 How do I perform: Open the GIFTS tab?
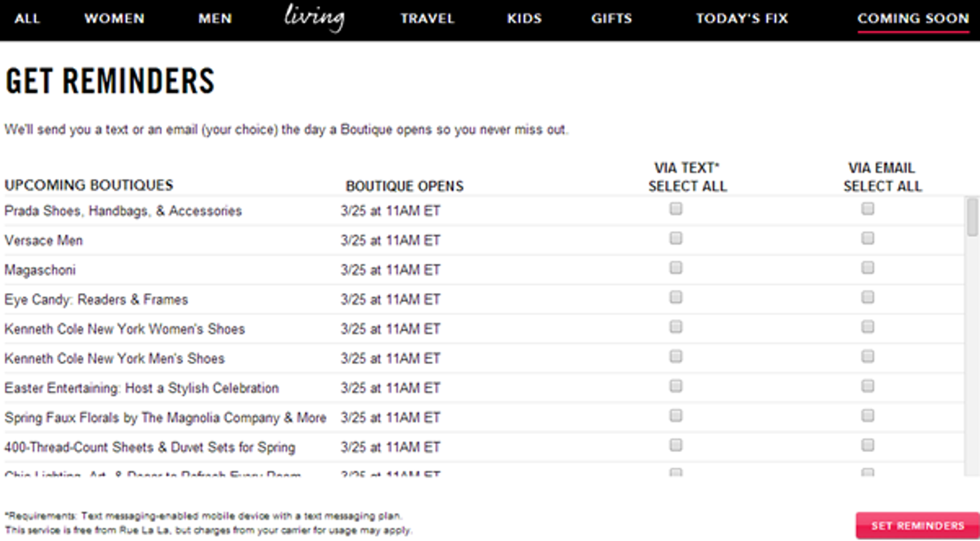click(611, 18)
